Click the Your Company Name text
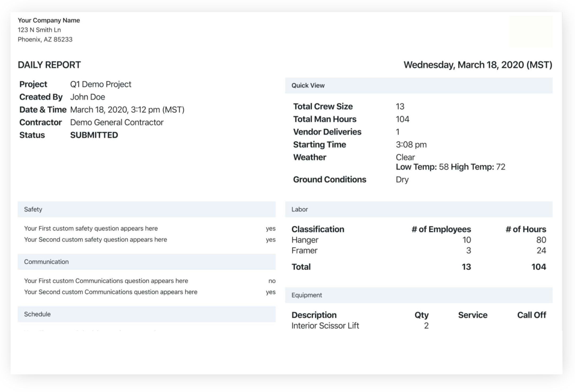Screen dimensions: 575x392 point(49,20)
